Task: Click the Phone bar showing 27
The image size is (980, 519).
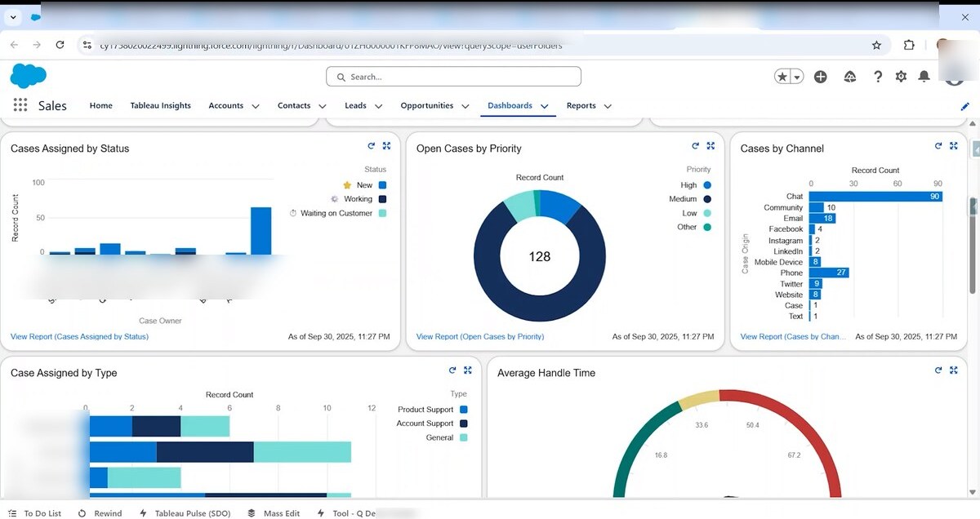Action: tap(830, 273)
